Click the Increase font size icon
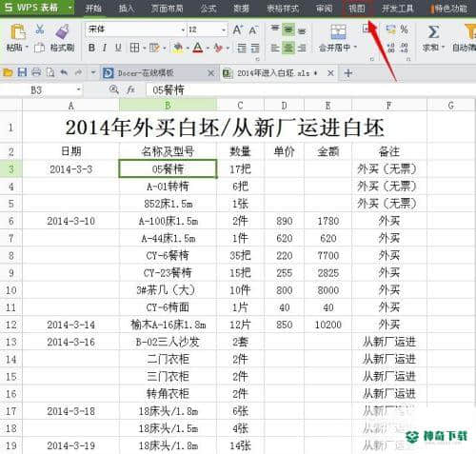Screen dimensions: 476x454 pyautogui.click(x=238, y=30)
